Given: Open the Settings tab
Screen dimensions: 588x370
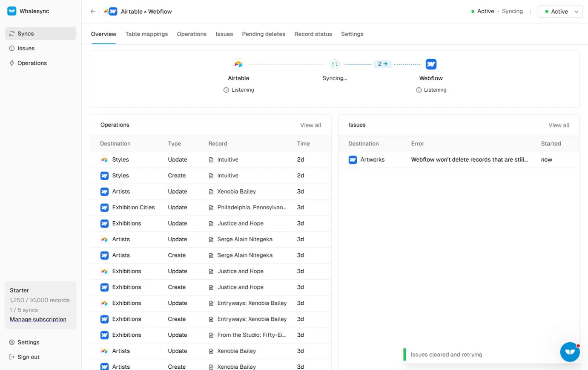Looking at the screenshot, I should 352,34.
